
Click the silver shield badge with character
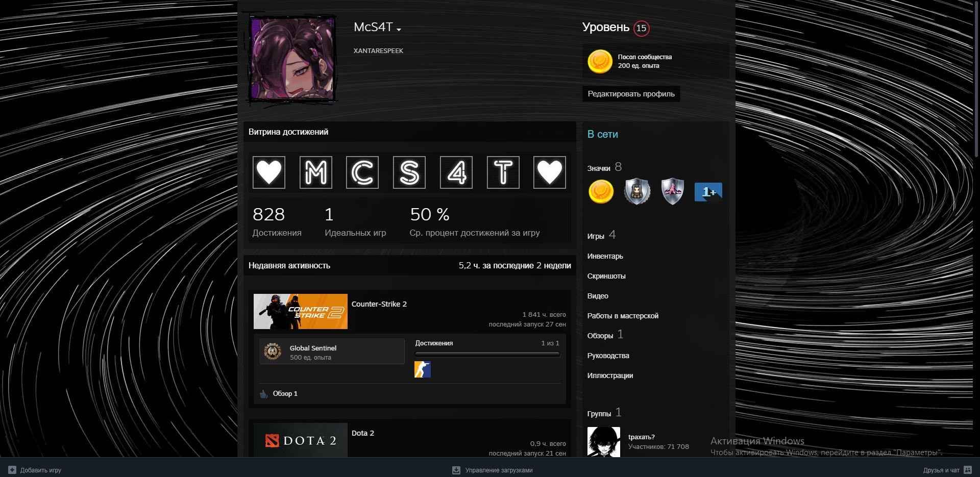pyautogui.click(x=637, y=192)
